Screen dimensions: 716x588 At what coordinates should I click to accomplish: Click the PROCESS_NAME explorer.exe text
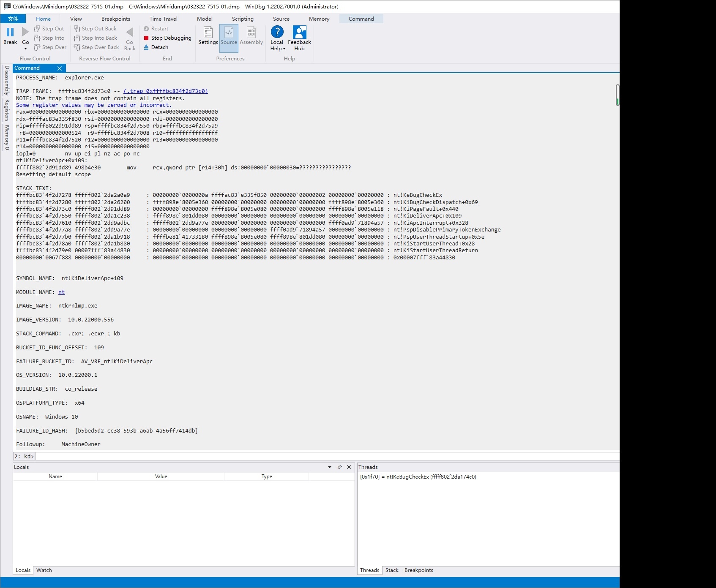[60, 78]
